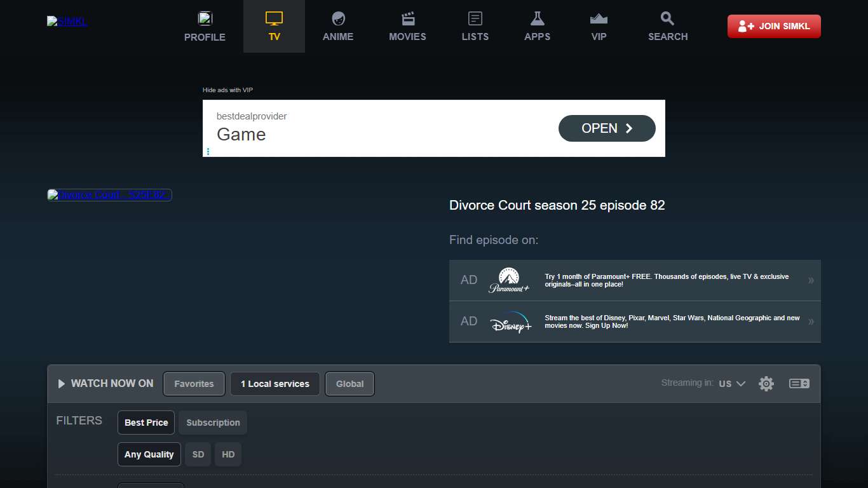This screenshot has width=868, height=488.
Task: Expand the Disney+ ad row arrow
Action: point(810,322)
